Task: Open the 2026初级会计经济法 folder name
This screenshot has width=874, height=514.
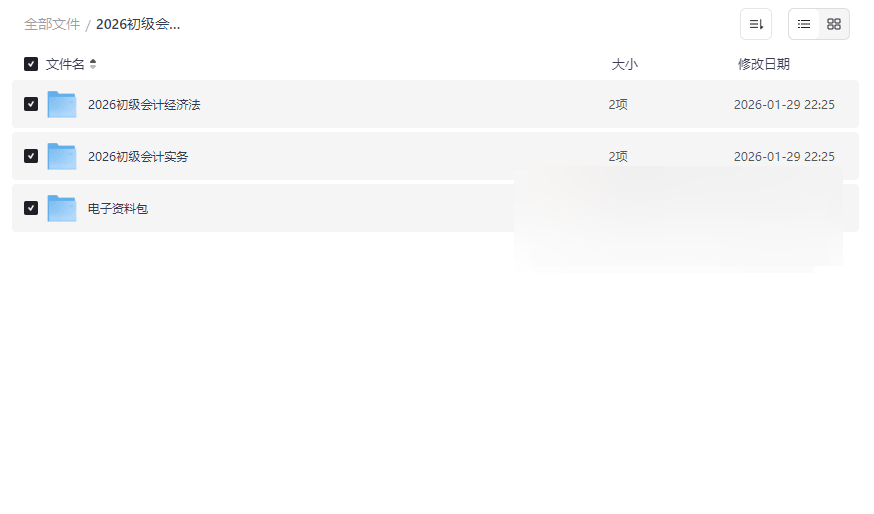Action: (144, 104)
